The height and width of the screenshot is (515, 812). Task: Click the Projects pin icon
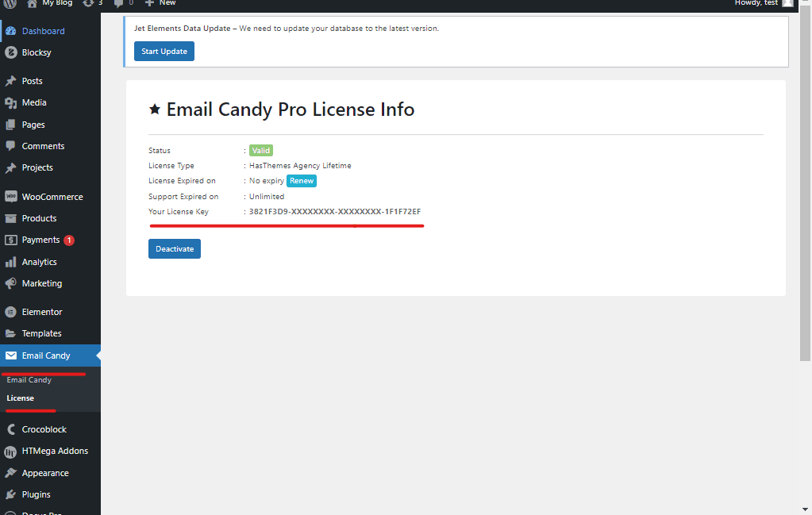click(10, 167)
